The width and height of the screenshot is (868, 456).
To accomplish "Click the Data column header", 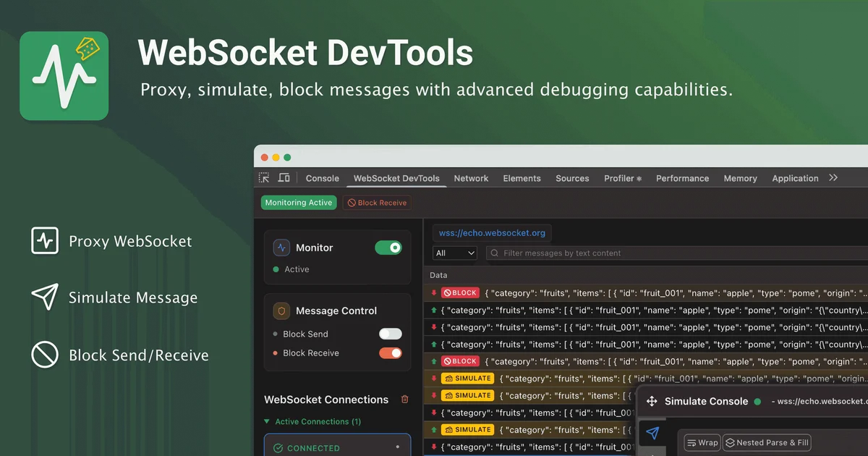I will pos(438,275).
